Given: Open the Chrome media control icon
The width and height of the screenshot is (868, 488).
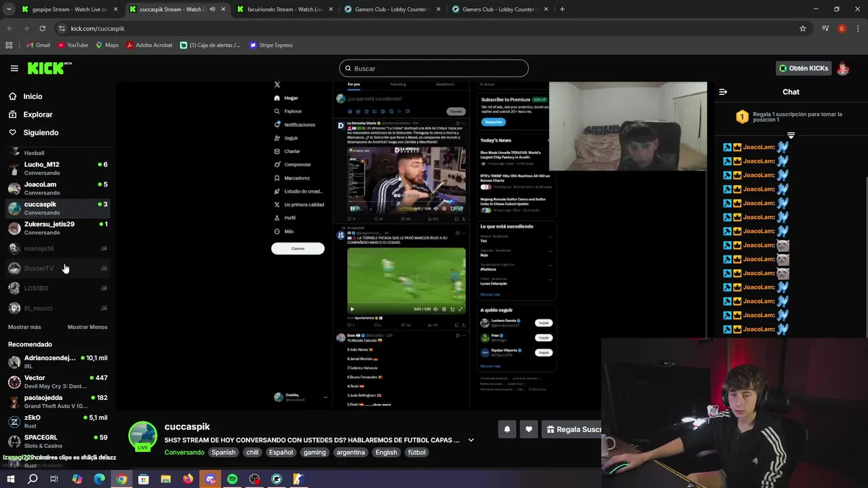Looking at the screenshot, I should (825, 28).
